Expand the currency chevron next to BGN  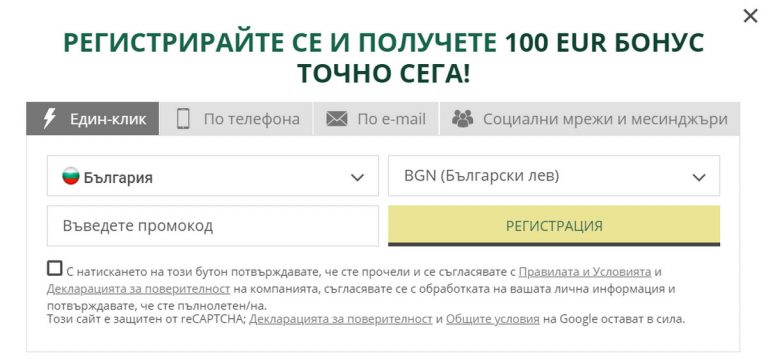[x=698, y=177]
